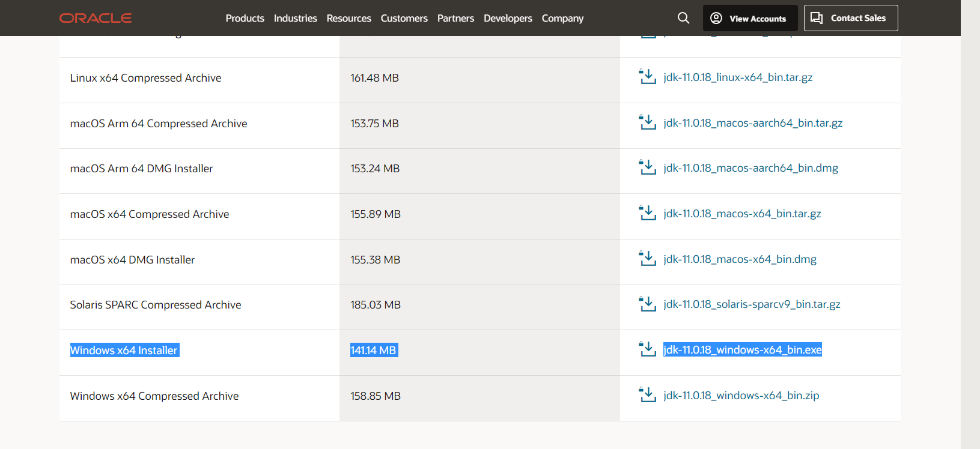Download jdk-11.0.18_solaris-sparcv9_bin.tar.gz

coord(752,304)
